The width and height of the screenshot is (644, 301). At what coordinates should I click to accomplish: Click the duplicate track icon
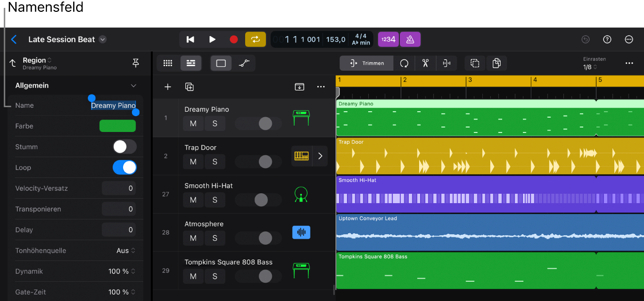(189, 87)
